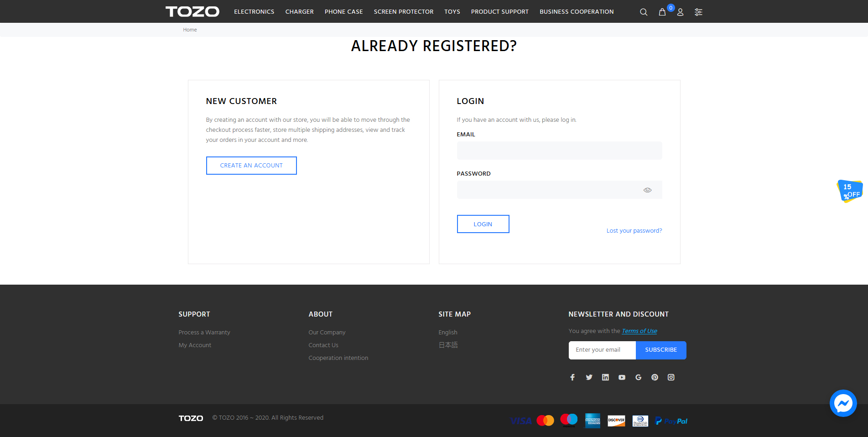This screenshot has height=437, width=868.
Task: Visit the TOZO Facebook page icon
Action: coord(572,377)
